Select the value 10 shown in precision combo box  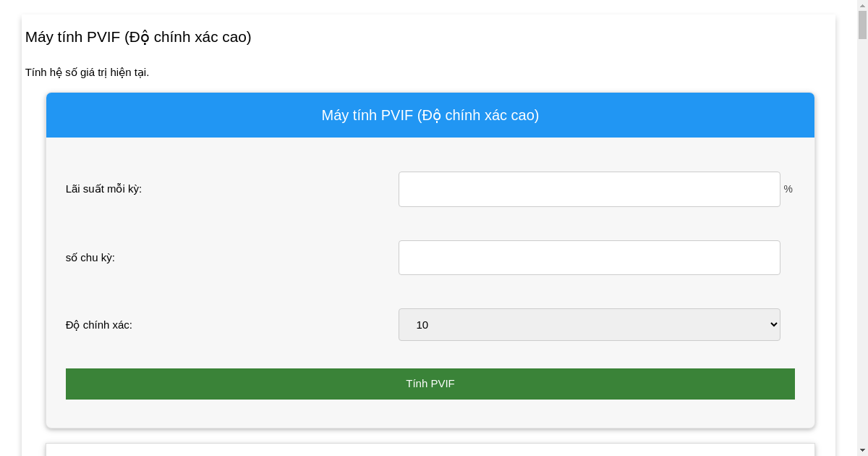423,325
